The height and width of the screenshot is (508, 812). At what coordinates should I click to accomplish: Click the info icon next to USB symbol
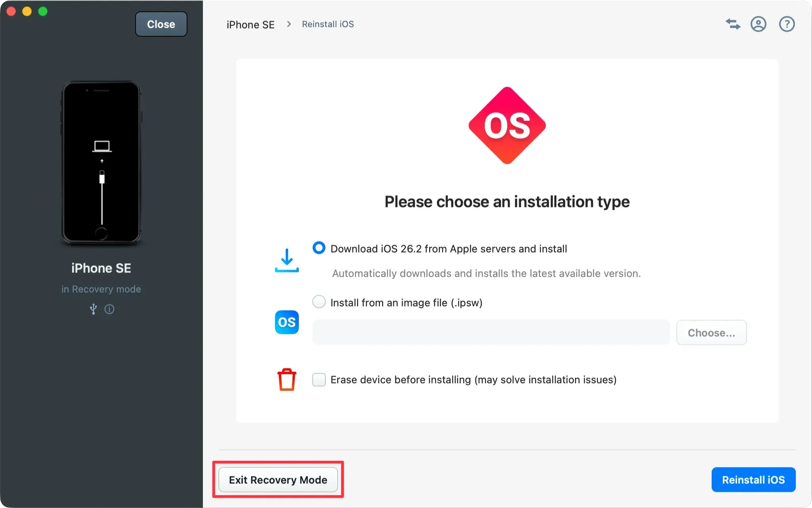[109, 309]
